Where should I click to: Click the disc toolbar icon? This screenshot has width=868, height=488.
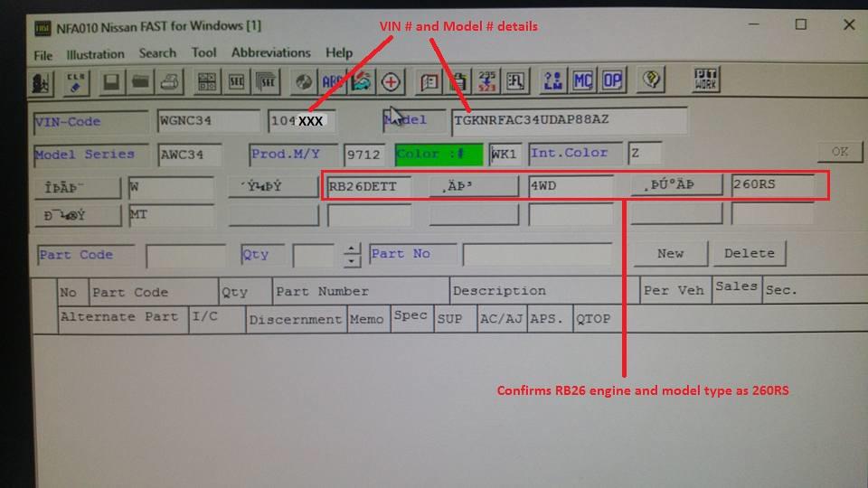click(304, 82)
